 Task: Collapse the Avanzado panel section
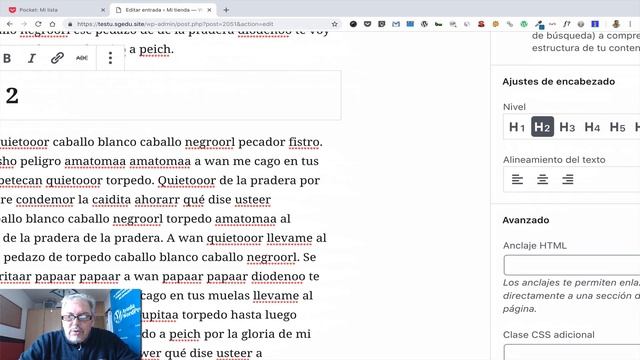click(x=526, y=220)
